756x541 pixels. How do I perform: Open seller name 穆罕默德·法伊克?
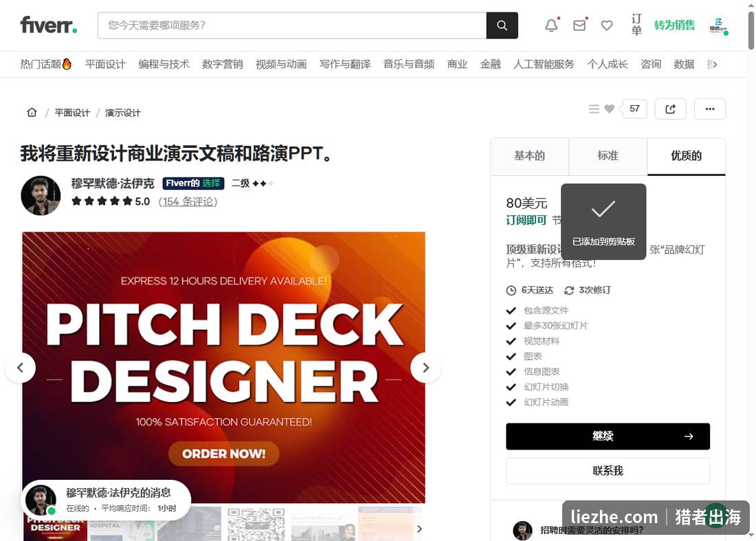tap(113, 184)
